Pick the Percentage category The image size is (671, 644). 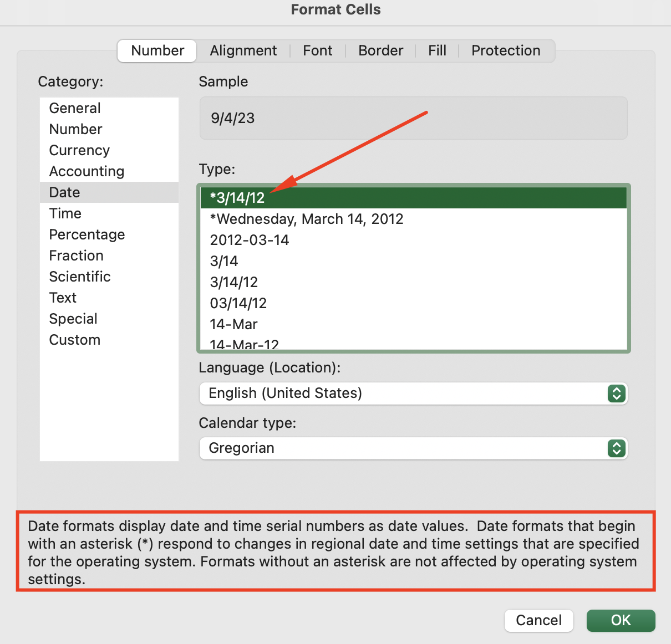(109, 234)
